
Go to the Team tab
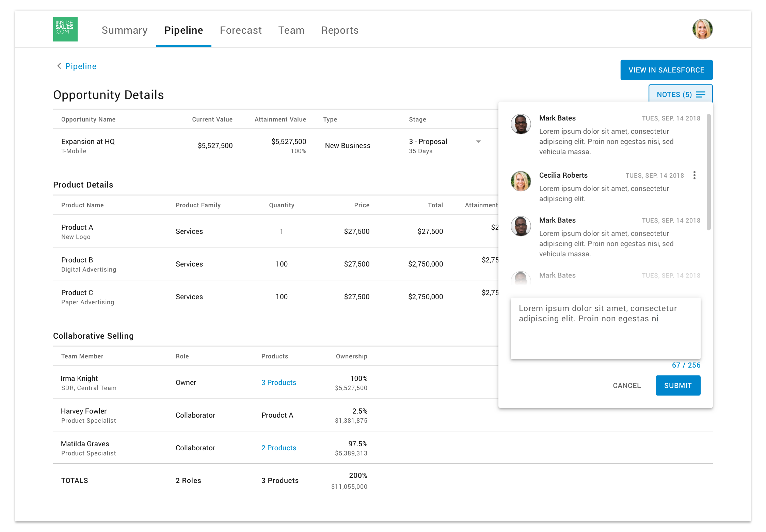pos(291,30)
